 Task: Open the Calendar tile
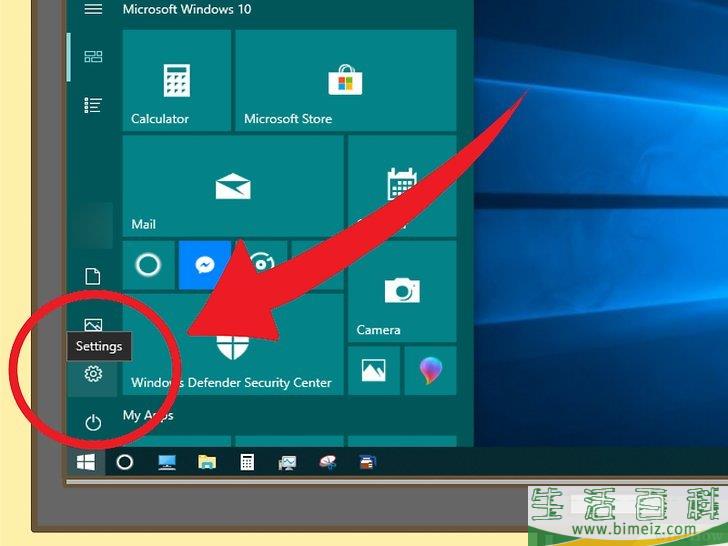402,186
